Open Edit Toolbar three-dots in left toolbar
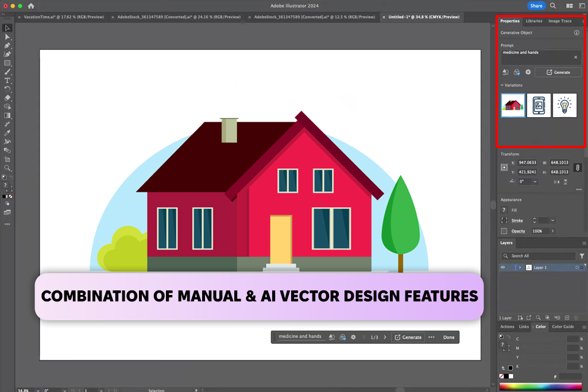The width and height of the screenshot is (588, 392). pyautogui.click(x=7, y=224)
